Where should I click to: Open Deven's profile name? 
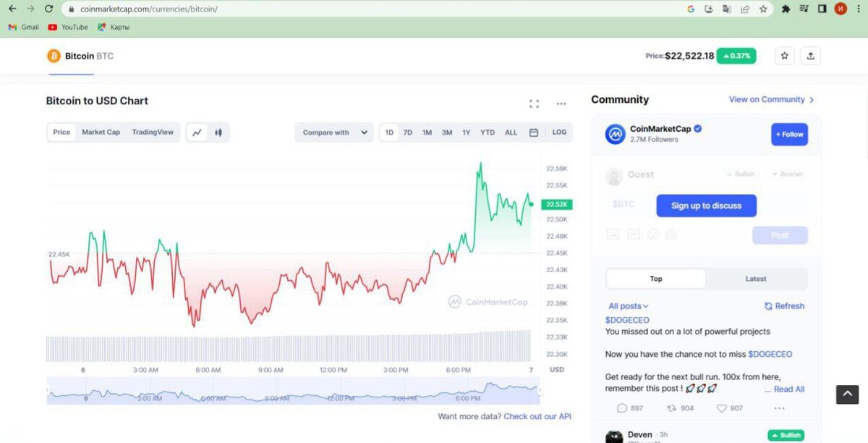coord(640,434)
